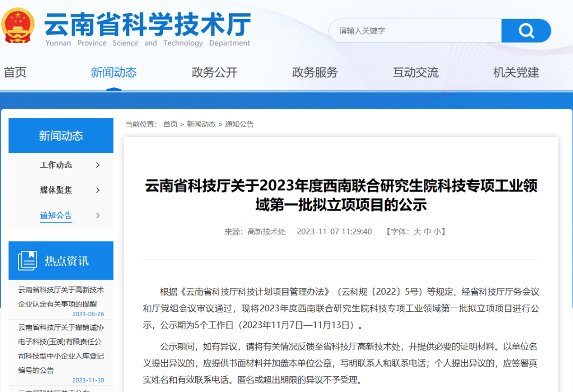Open the 首页 navigation tab
This screenshot has width=573, height=392.
[15, 73]
